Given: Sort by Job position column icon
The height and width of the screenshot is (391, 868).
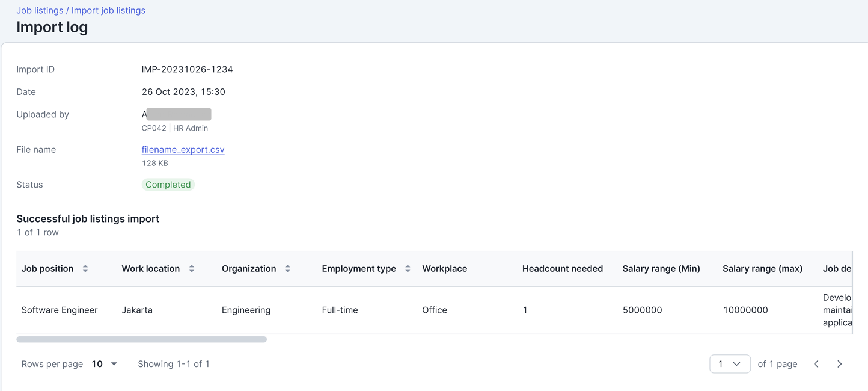Looking at the screenshot, I should 85,269.
